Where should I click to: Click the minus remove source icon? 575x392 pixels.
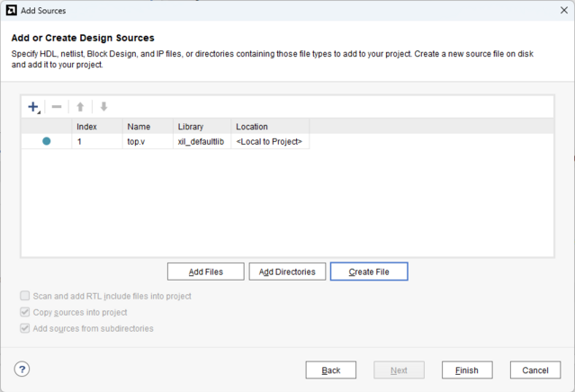(57, 107)
